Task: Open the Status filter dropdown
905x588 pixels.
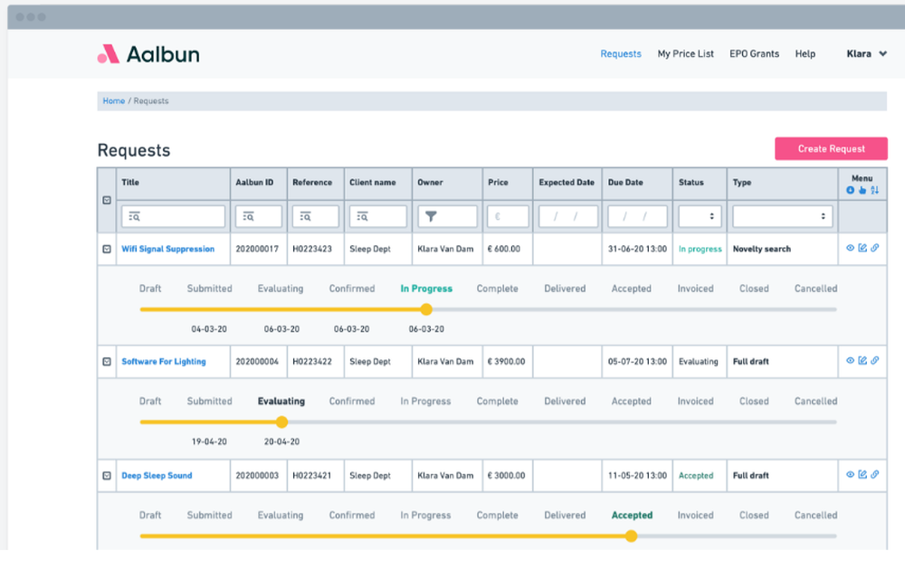Action: [x=699, y=215]
